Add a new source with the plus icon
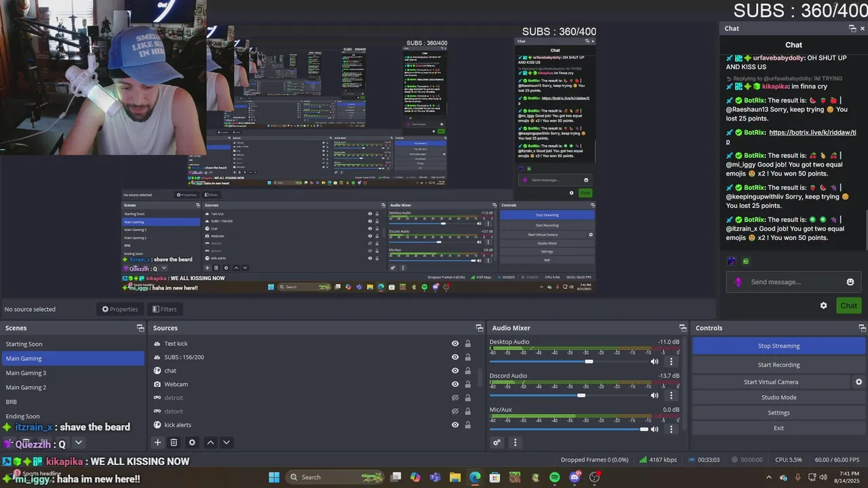 point(157,443)
